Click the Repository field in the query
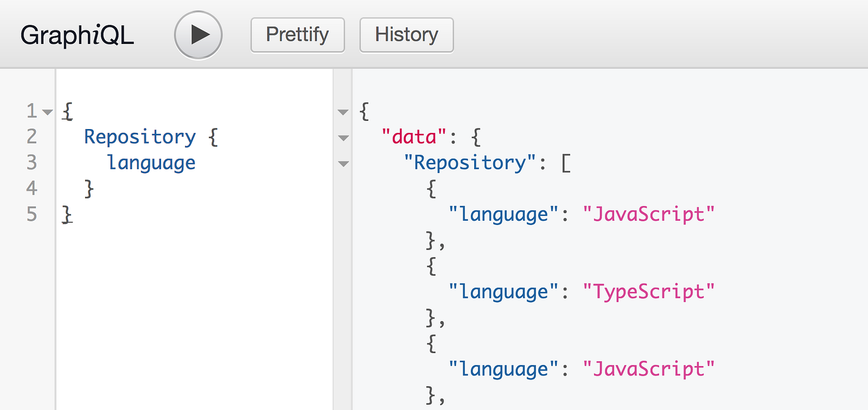Image resolution: width=868 pixels, height=410 pixels. click(140, 137)
